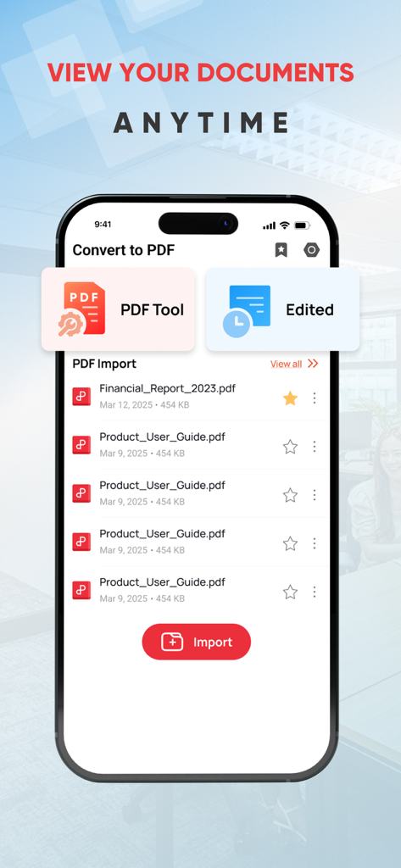Unstar Financial_Report_2023.pdf favorite
Screen dimensions: 401x868
click(x=290, y=398)
